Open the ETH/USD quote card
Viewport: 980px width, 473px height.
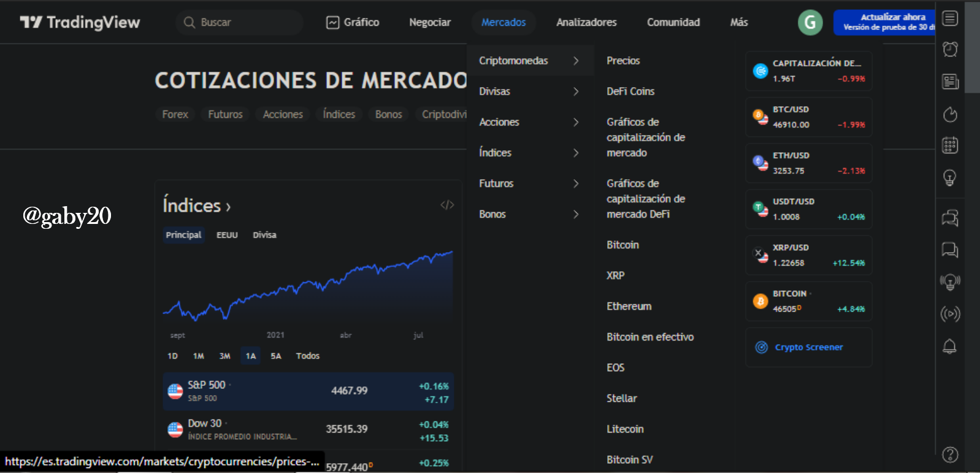809,163
